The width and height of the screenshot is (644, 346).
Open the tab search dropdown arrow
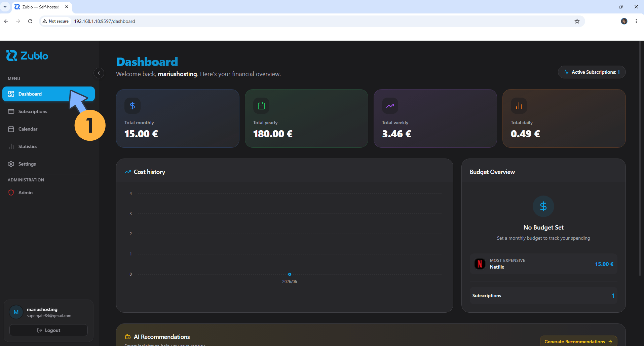coord(5,7)
